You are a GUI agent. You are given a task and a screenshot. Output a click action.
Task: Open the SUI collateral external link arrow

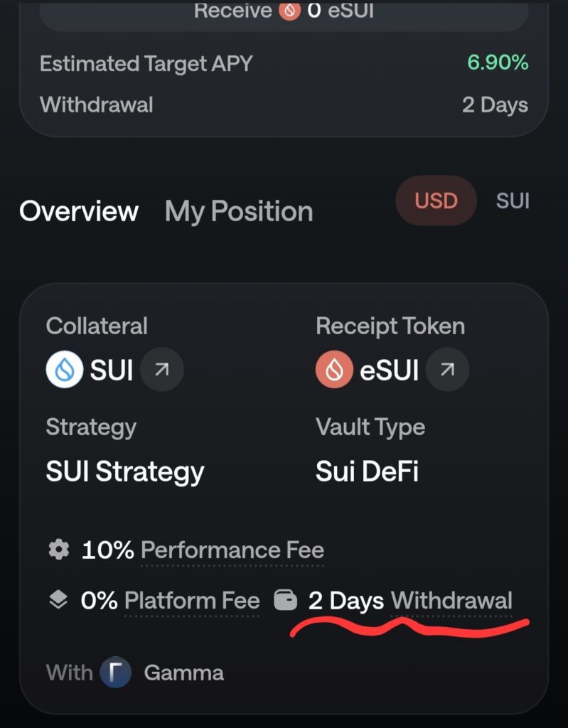161,370
